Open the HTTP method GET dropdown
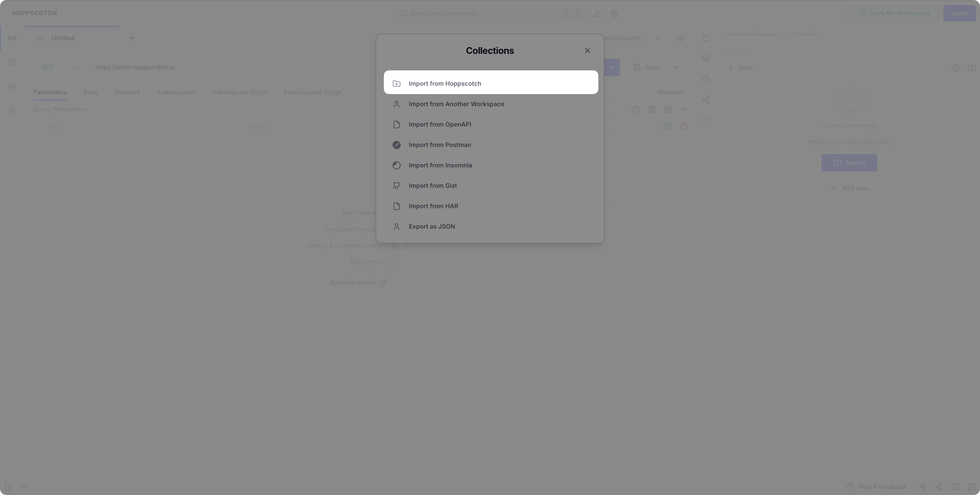The width and height of the screenshot is (980, 495). 60,67
